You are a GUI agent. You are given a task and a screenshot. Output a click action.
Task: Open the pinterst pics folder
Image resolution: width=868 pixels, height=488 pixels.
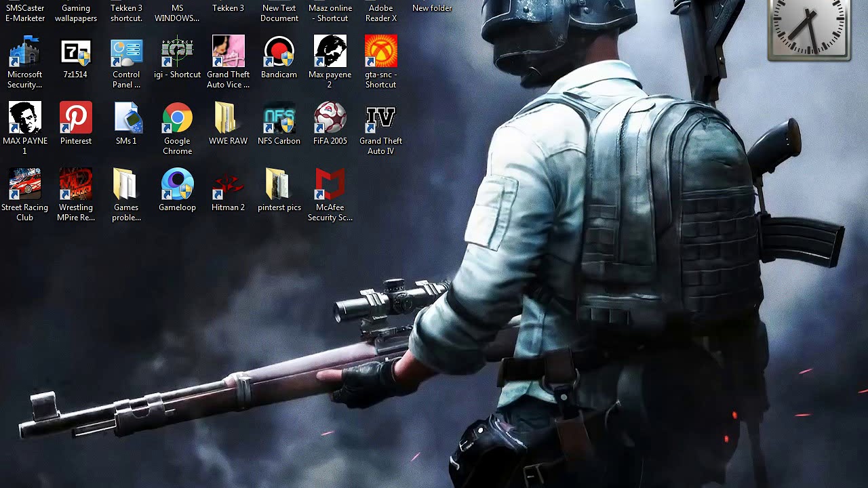(279, 185)
